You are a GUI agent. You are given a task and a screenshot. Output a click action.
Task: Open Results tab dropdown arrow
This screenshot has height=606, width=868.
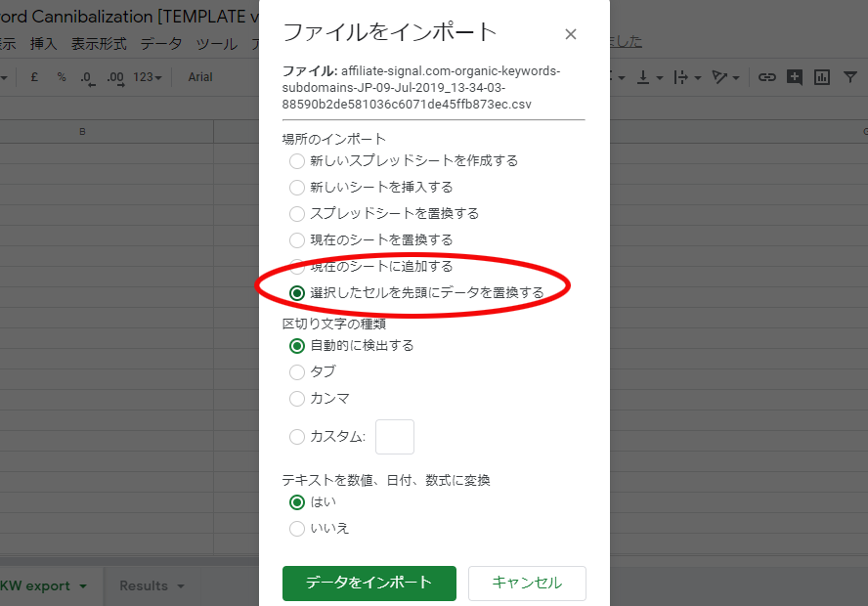[x=181, y=586]
